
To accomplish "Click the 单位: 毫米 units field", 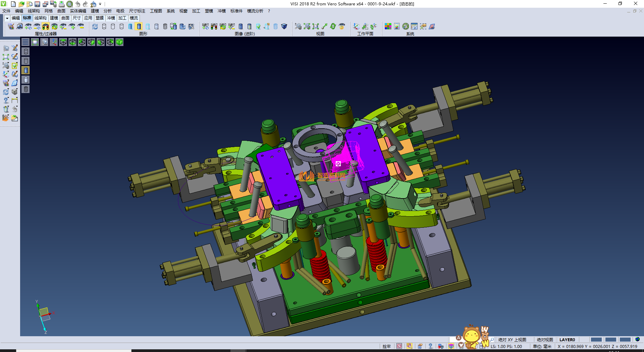I will [542, 346].
